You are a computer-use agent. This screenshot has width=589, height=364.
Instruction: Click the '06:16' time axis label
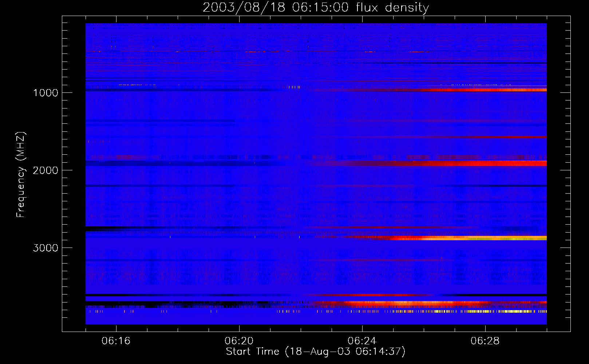click(x=116, y=341)
